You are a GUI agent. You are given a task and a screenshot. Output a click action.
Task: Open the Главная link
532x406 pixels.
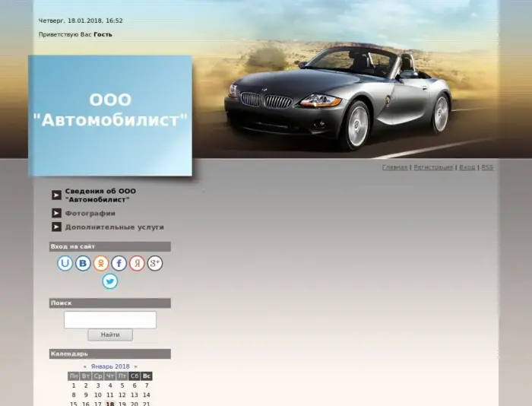[394, 167]
